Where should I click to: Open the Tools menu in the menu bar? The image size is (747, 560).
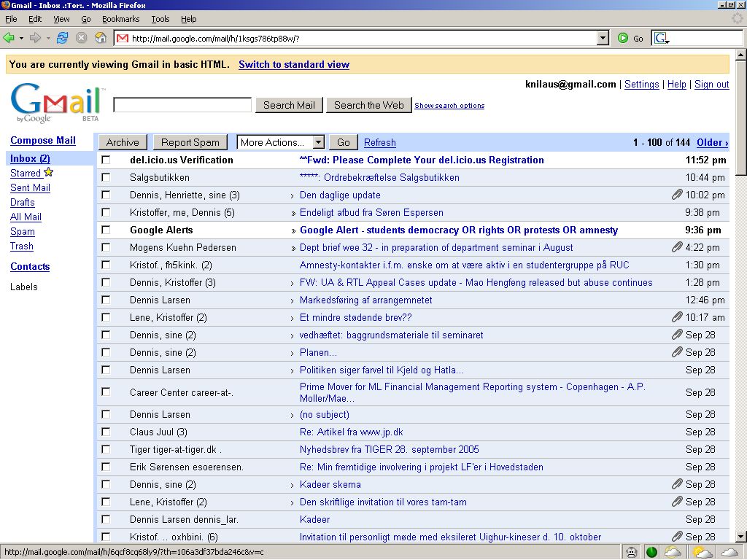pos(160,19)
